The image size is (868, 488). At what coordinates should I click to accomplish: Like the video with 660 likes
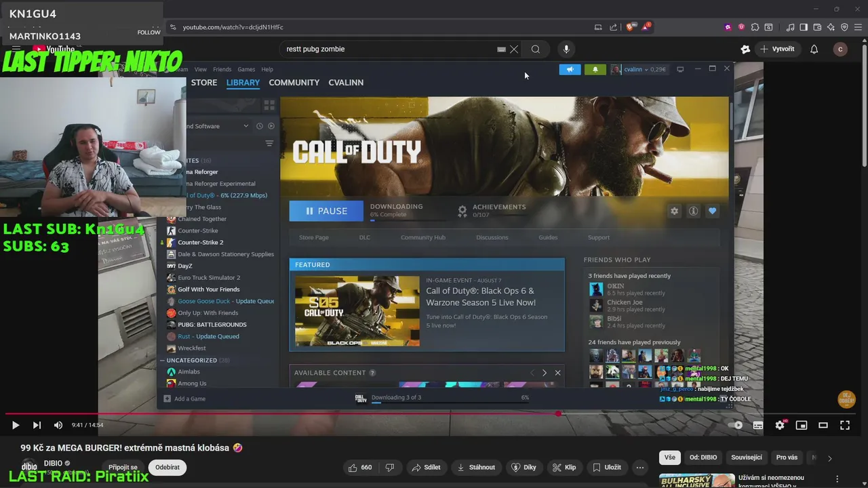360,467
